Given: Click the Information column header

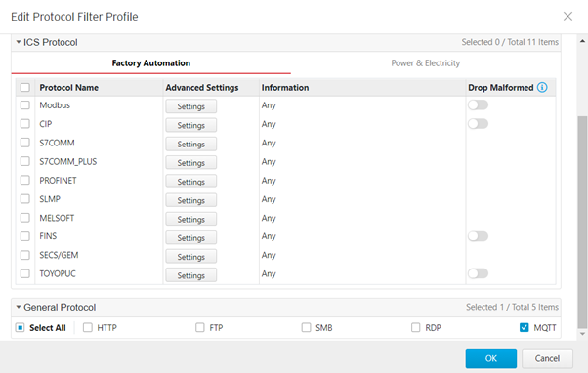Looking at the screenshot, I should 285,87.
